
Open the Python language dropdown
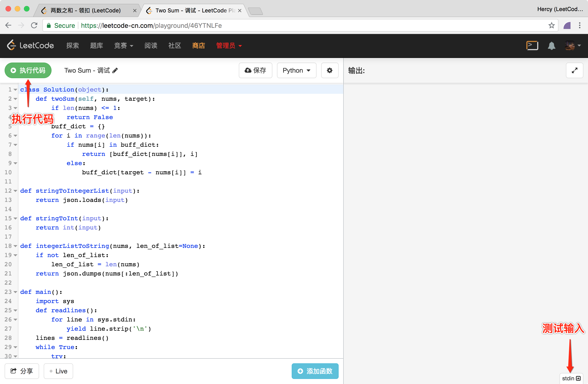pyautogui.click(x=296, y=70)
